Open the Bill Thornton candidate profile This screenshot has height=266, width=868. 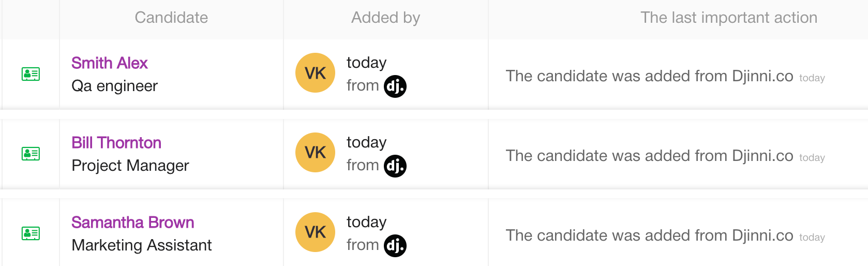point(116,143)
